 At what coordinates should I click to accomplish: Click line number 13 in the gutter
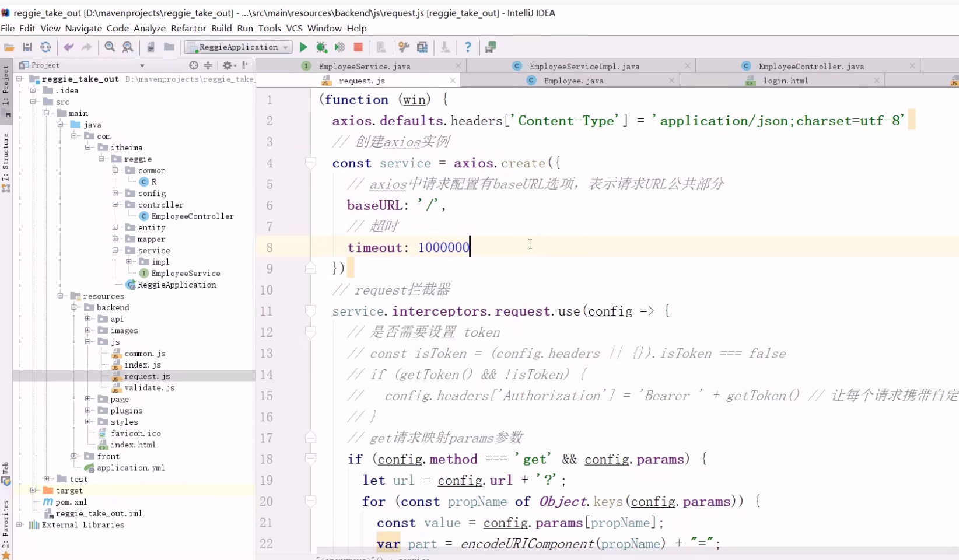(x=267, y=353)
